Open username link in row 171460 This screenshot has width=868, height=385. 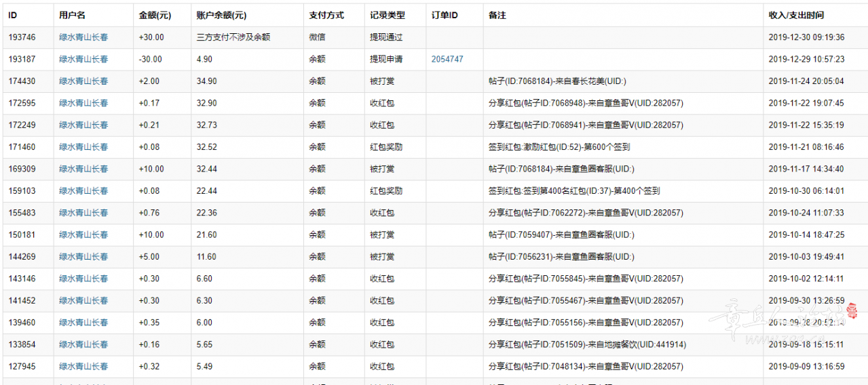click(83, 147)
